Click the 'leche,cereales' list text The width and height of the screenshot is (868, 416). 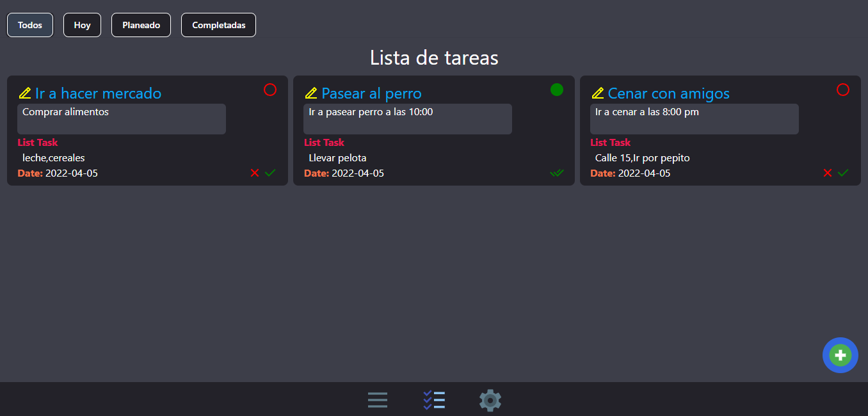pos(54,157)
